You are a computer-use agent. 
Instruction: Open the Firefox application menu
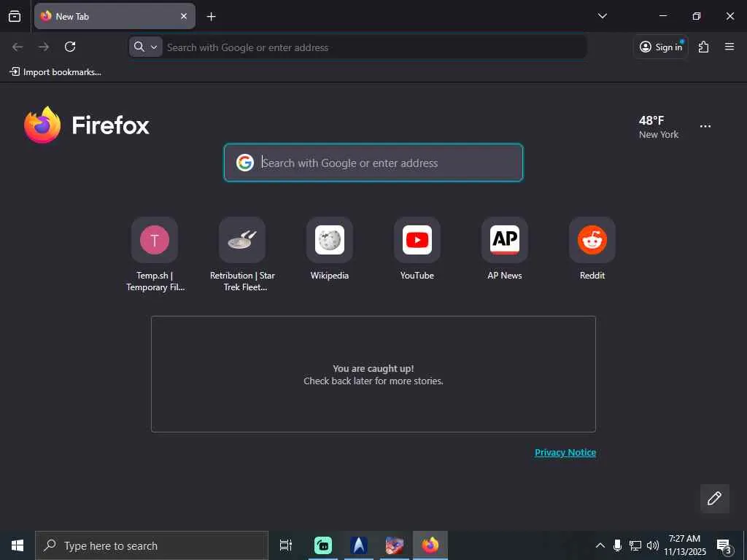(729, 47)
